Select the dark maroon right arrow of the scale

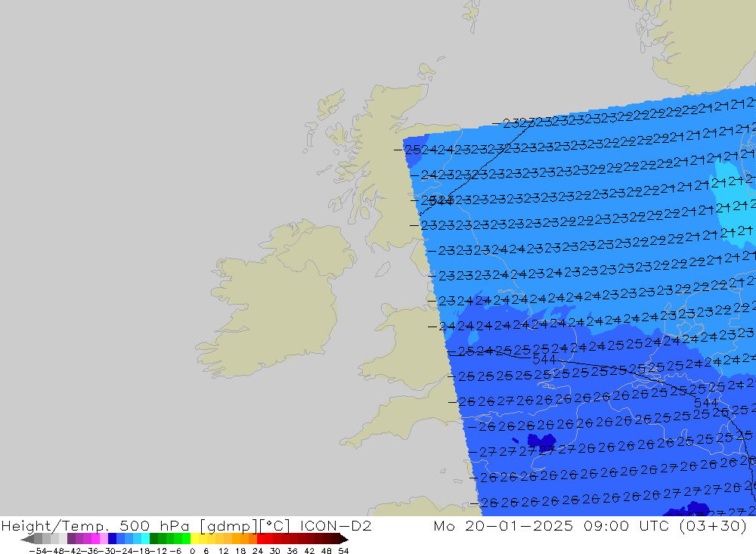343,539
